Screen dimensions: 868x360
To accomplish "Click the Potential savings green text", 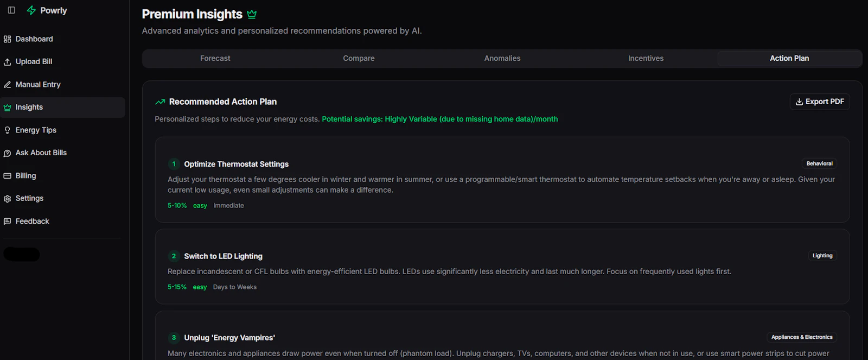I will click(x=440, y=119).
